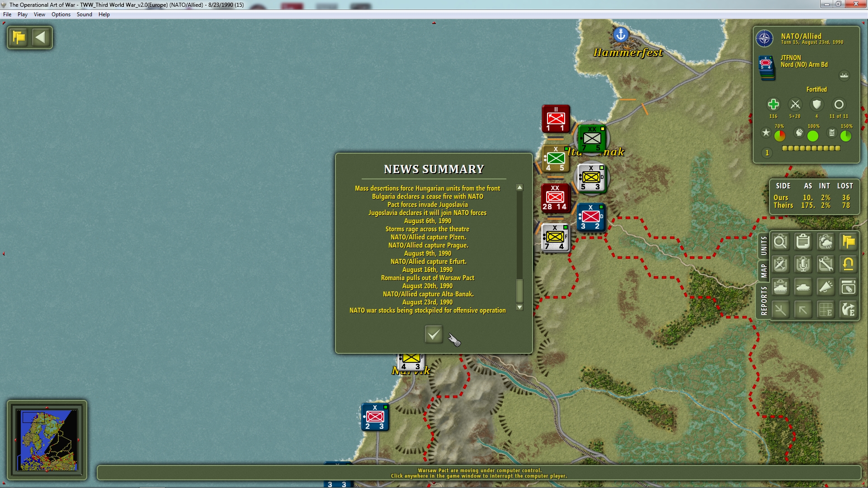Open the Play menu

(x=23, y=14)
